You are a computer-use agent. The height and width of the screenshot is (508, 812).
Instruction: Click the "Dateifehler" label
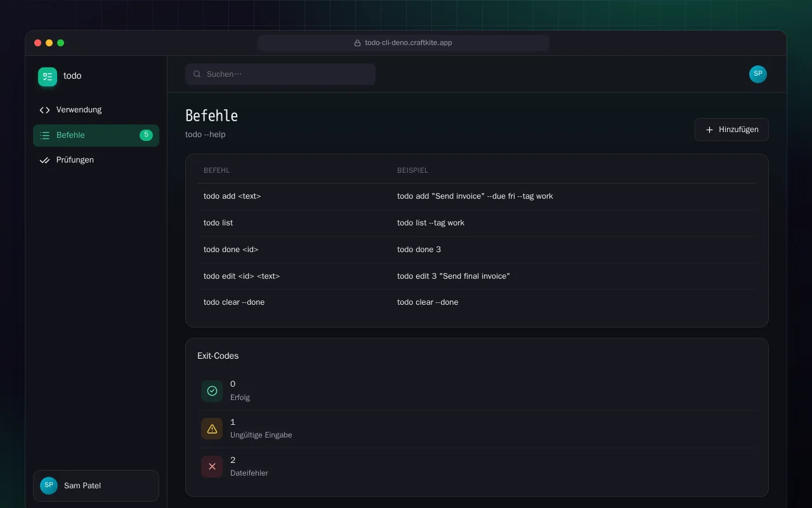pyautogui.click(x=249, y=473)
